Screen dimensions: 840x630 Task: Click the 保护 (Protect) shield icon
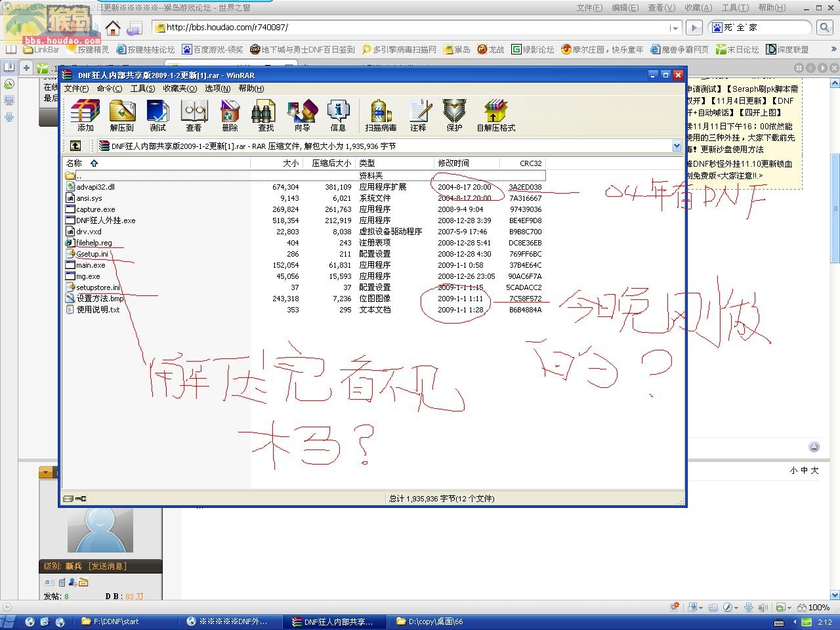pos(454,115)
